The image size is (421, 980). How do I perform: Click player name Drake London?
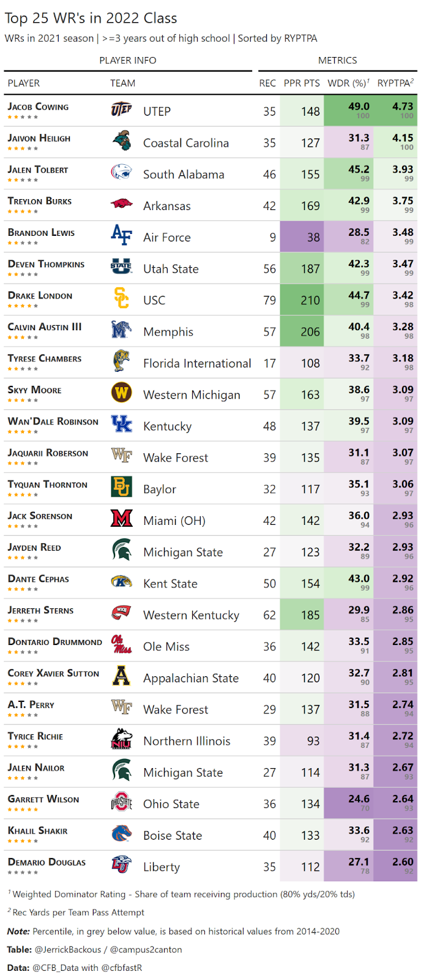(40, 296)
